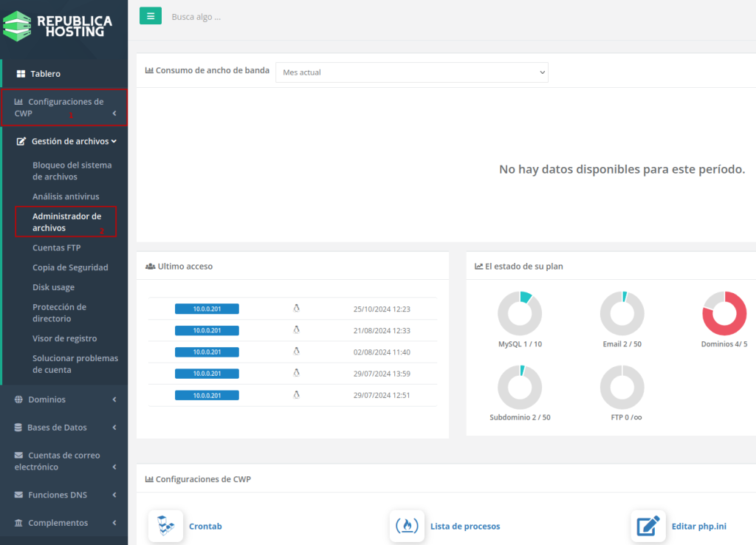Click the Busca algo search field
756x545 pixels.
295,16
